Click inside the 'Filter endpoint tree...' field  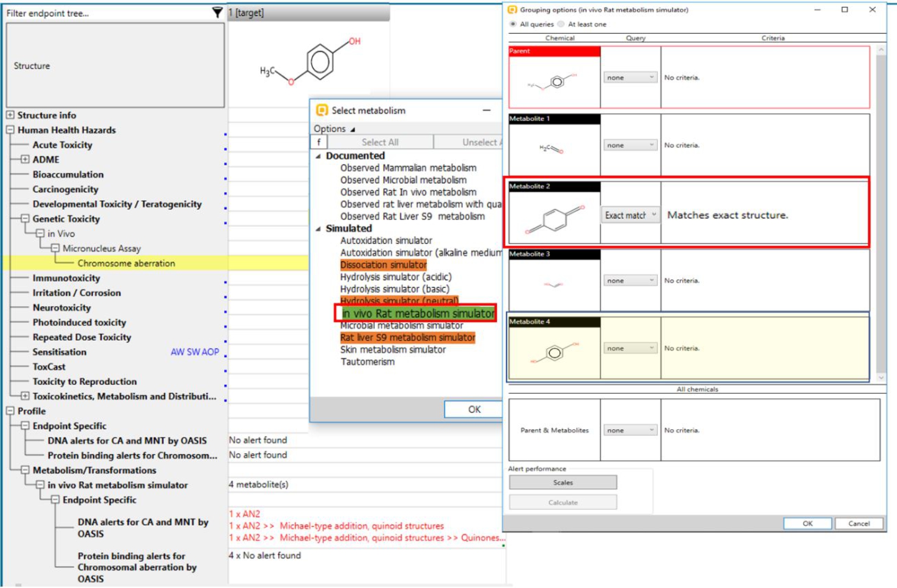pos(107,13)
